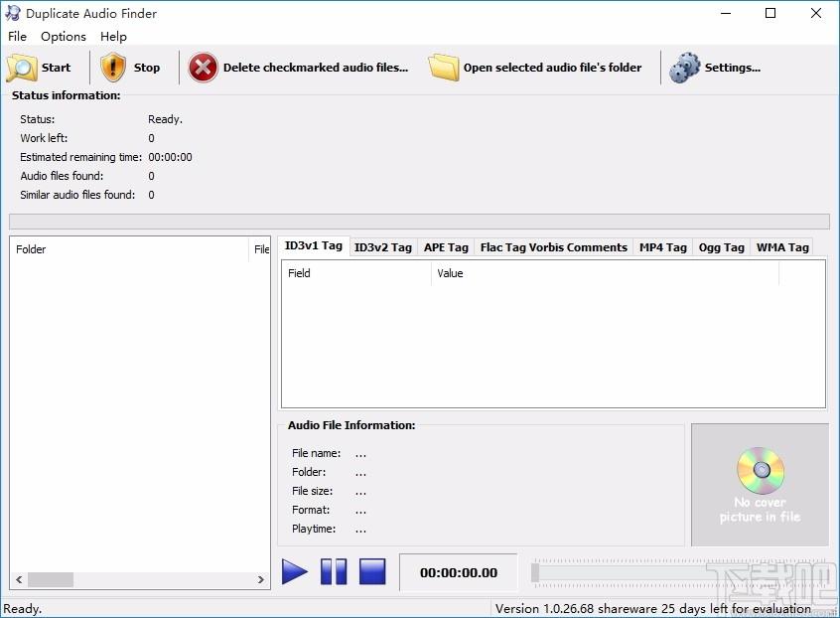
Task: Click the Value column header
Action: coord(605,273)
